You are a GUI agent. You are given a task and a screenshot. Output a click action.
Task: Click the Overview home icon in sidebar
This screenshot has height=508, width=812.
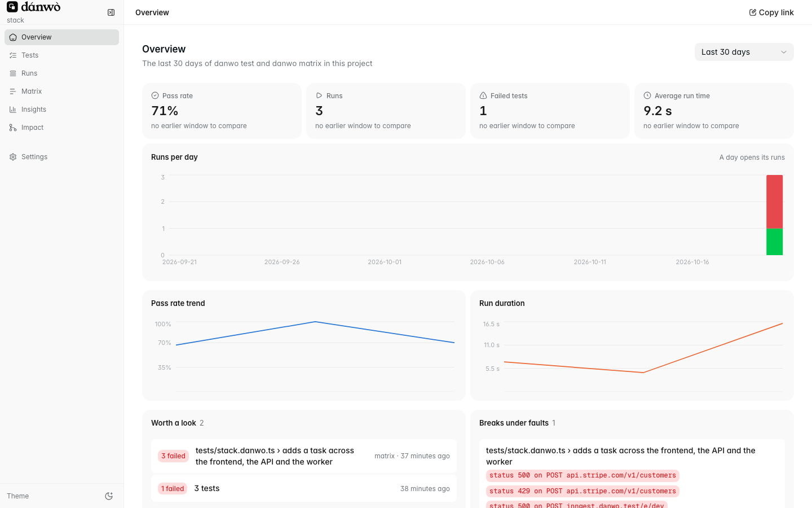tap(13, 37)
